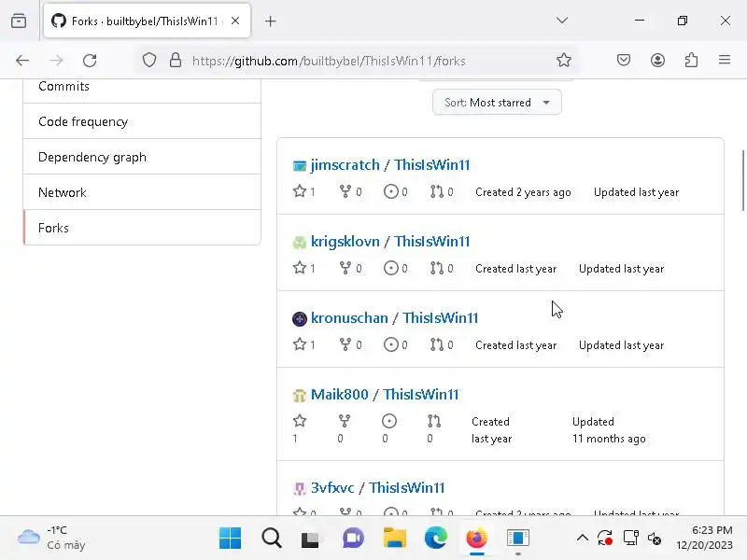Image resolution: width=747 pixels, height=560 pixels.
Task: Click 'Updated 11 months ago' text for Maik800
Action: click(609, 430)
